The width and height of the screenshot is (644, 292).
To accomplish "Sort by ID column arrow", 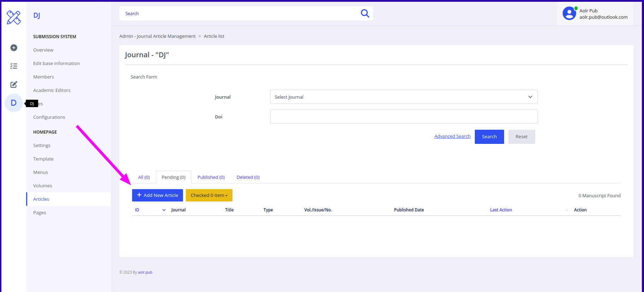I will 164,210.
